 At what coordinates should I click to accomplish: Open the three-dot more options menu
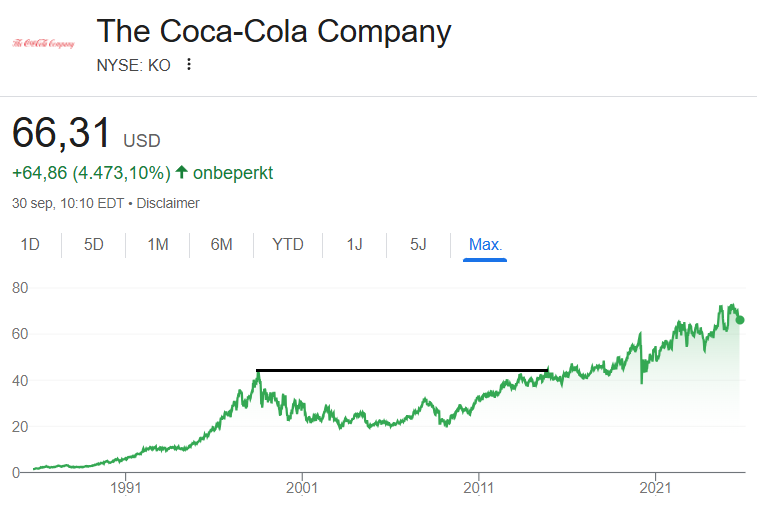click(189, 65)
